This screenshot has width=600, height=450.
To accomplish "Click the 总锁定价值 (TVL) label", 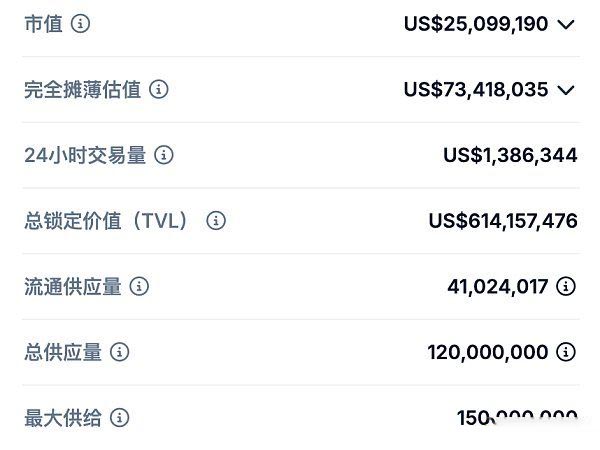I will pos(107,221).
